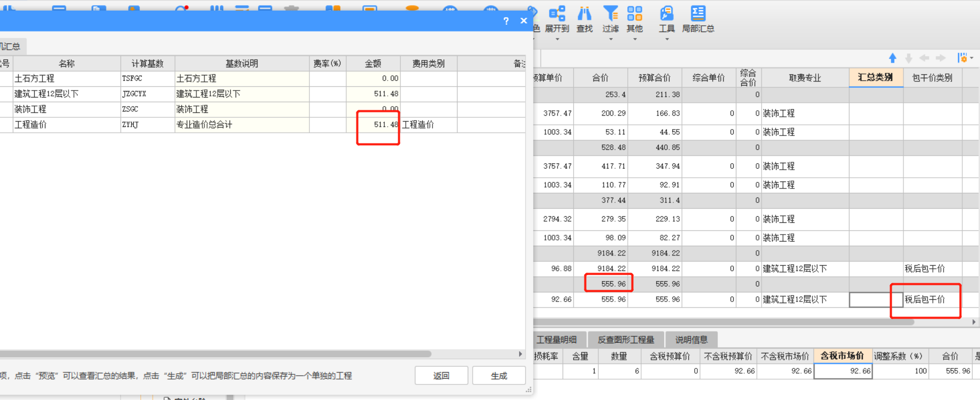Select the 调整系数(%) column header
Viewport: 980px width, 400px height.
900,356
